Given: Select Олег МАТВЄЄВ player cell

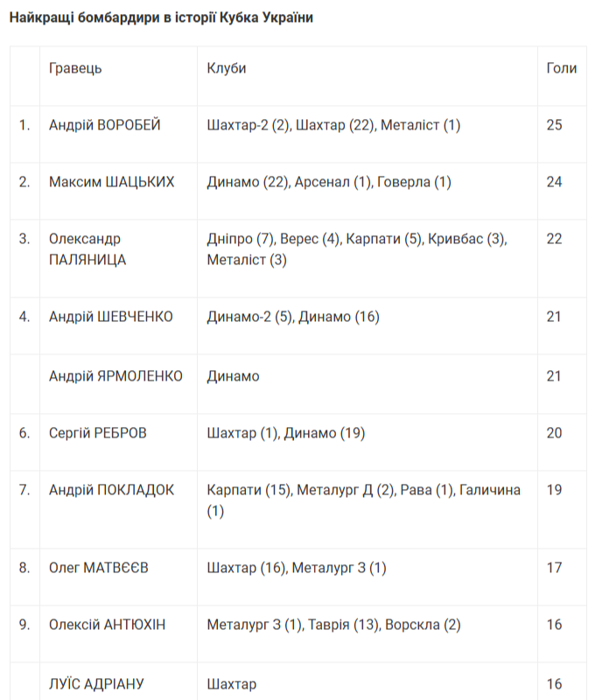Looking at the screenshot, I should (99, 568).
